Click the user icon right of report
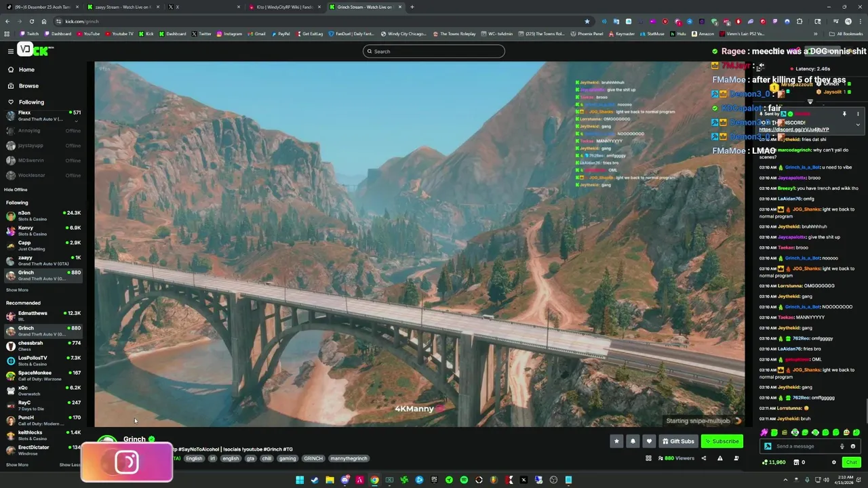 coord(736,458)
